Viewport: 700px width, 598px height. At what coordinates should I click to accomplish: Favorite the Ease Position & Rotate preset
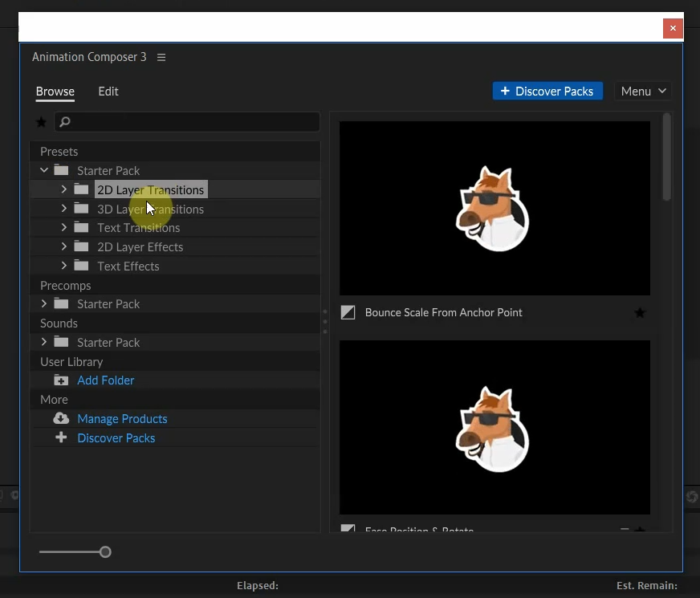click(640, 531)
